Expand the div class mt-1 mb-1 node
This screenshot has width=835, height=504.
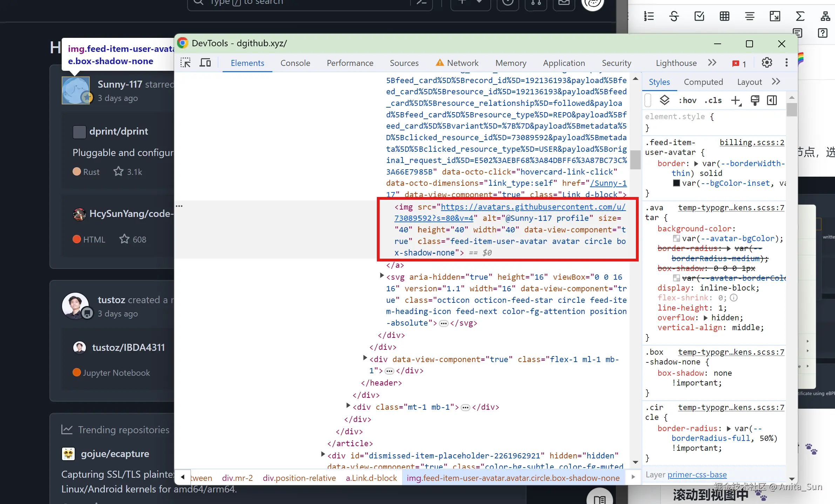(348, 406)
